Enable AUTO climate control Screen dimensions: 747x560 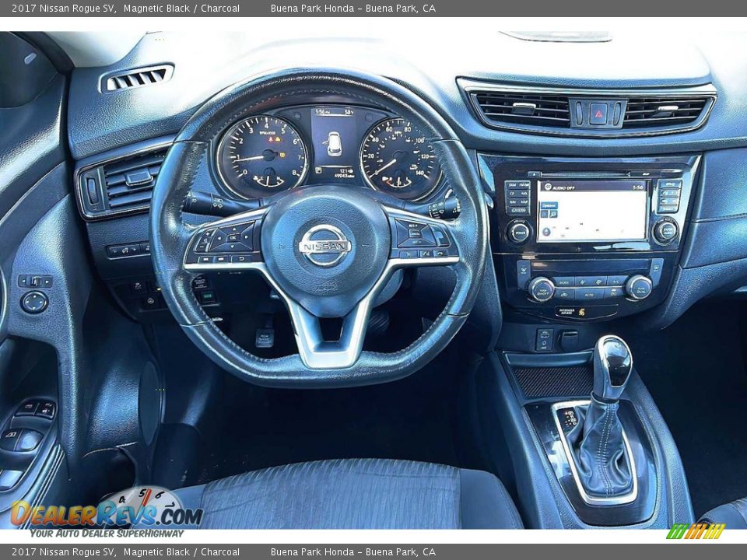point(589,295)
